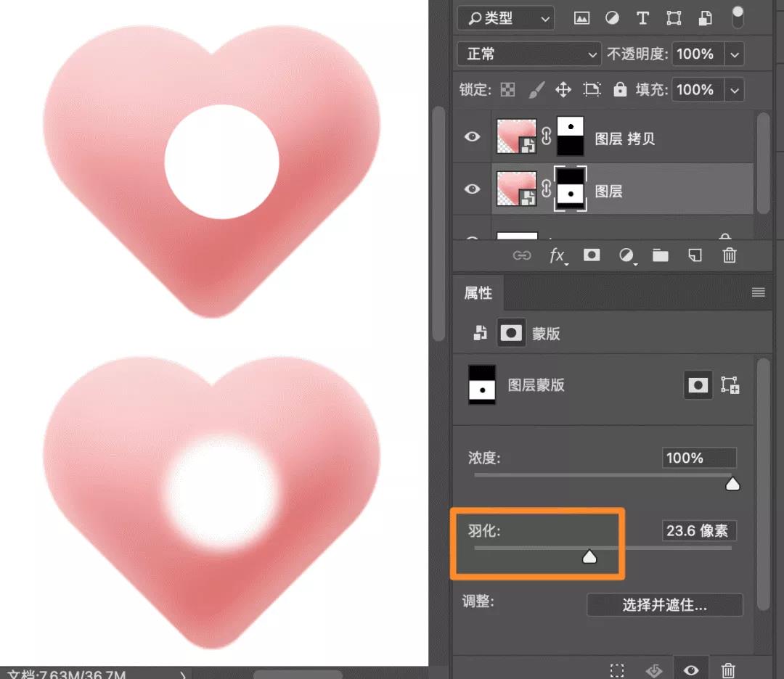784x679 pixels.
Task: Create a new group folder icon
Action: pyautogui.click(x=661, y=255)
